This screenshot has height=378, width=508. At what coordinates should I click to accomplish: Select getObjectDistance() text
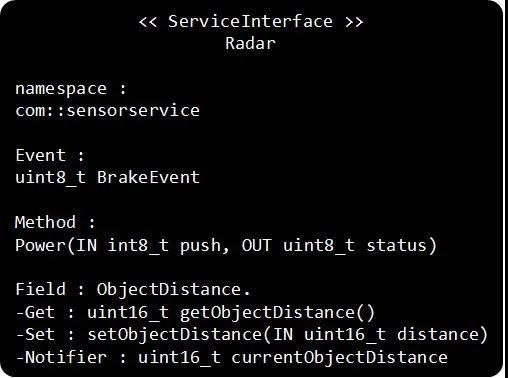click(x=278, y=313)
